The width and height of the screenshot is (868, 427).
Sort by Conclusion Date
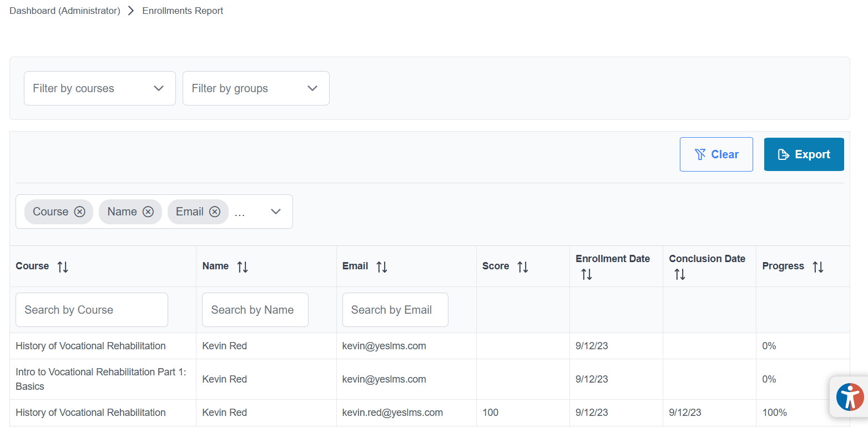pos(679,273)
